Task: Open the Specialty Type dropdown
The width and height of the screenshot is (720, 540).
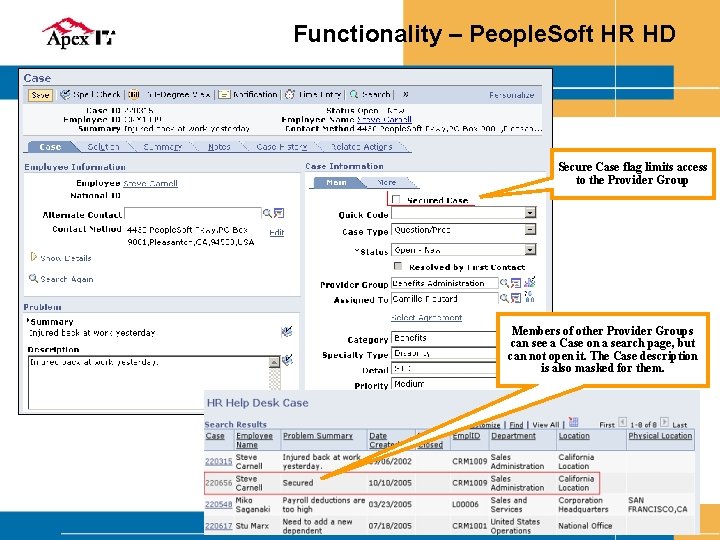Action: click(444, 354)
